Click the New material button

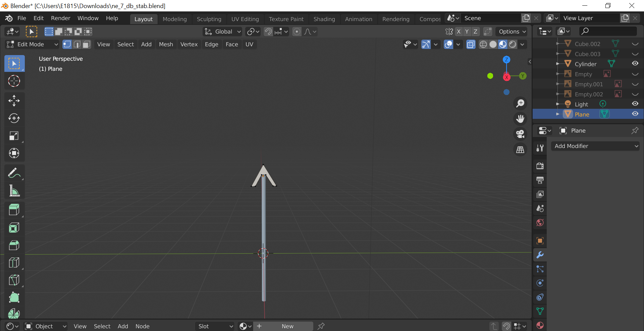pos(287,326)
